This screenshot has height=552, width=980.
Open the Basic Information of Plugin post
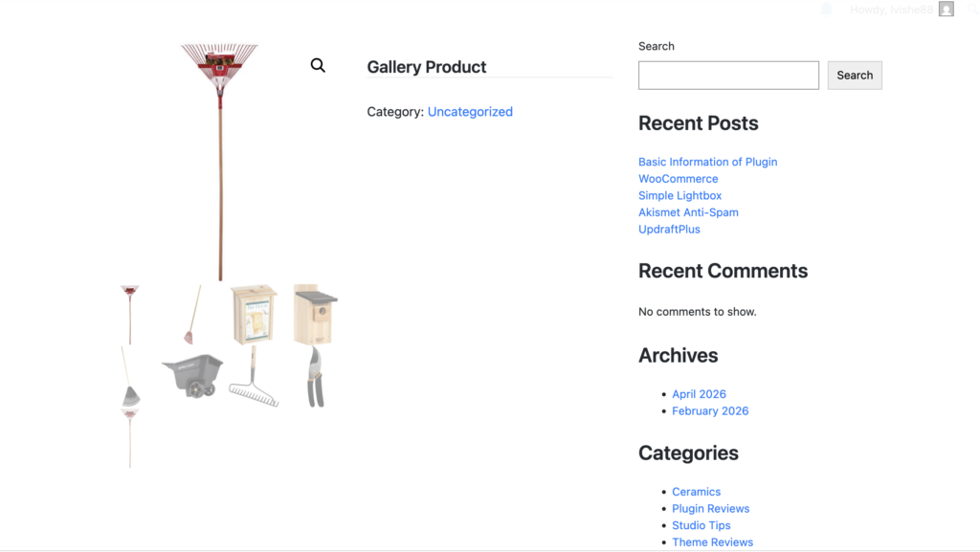[x=707, y=162]
